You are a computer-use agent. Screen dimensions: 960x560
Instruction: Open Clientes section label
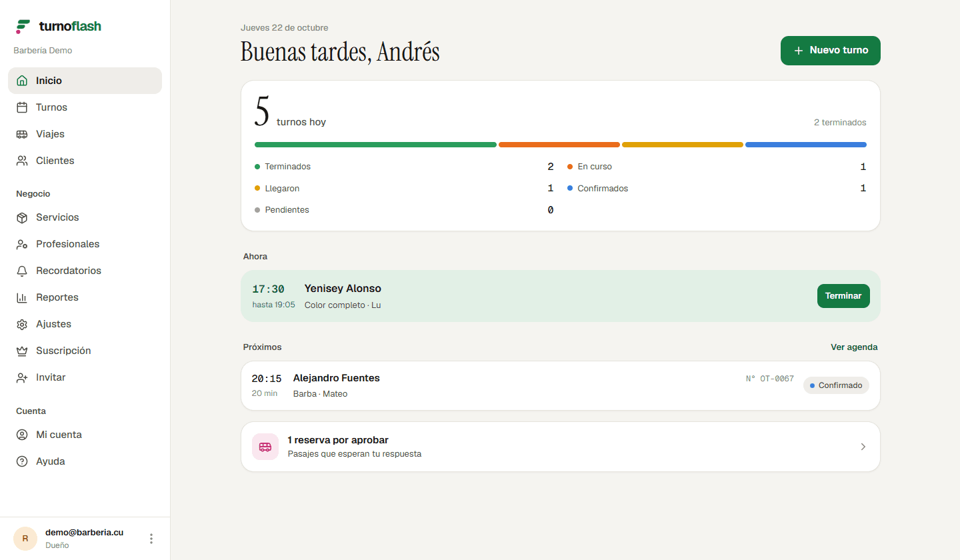[55, 161]
